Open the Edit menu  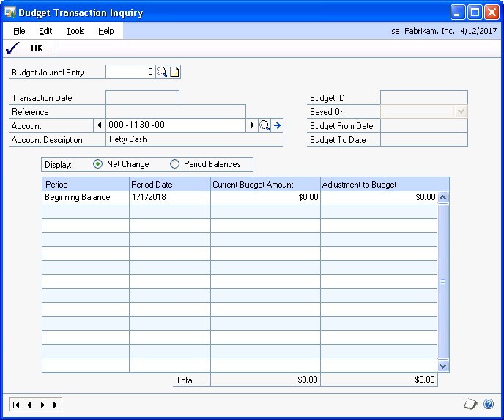coord(45,31)
